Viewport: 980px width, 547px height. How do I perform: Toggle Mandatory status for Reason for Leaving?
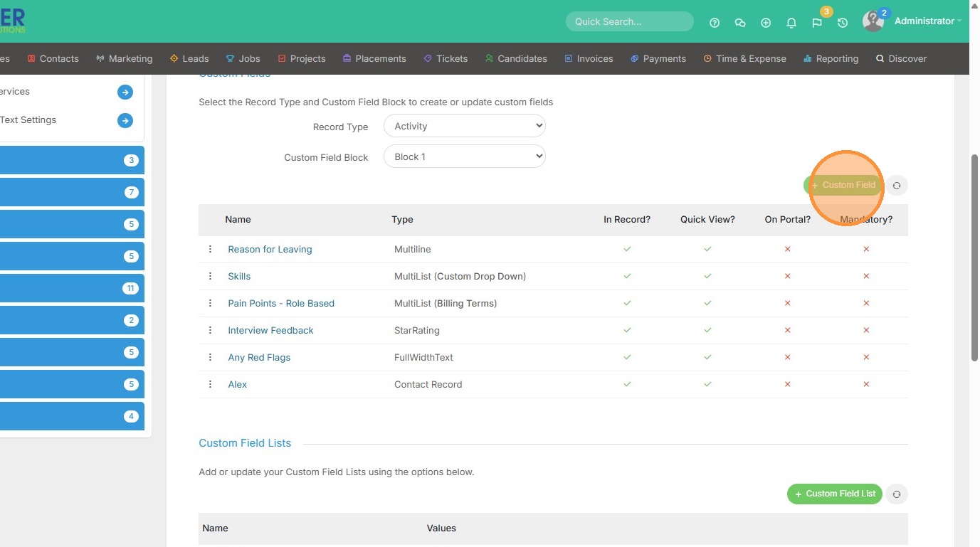click(866, 250)
